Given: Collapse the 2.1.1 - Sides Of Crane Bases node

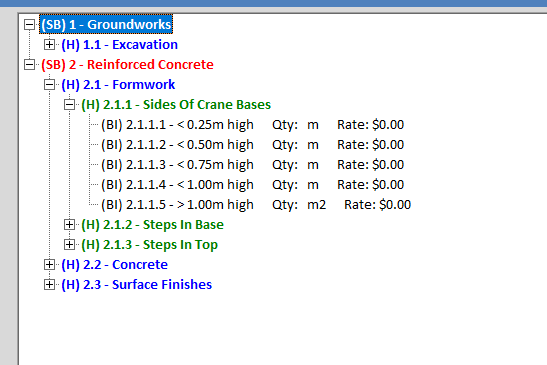Looking at the screenshot, I should 69,105.
